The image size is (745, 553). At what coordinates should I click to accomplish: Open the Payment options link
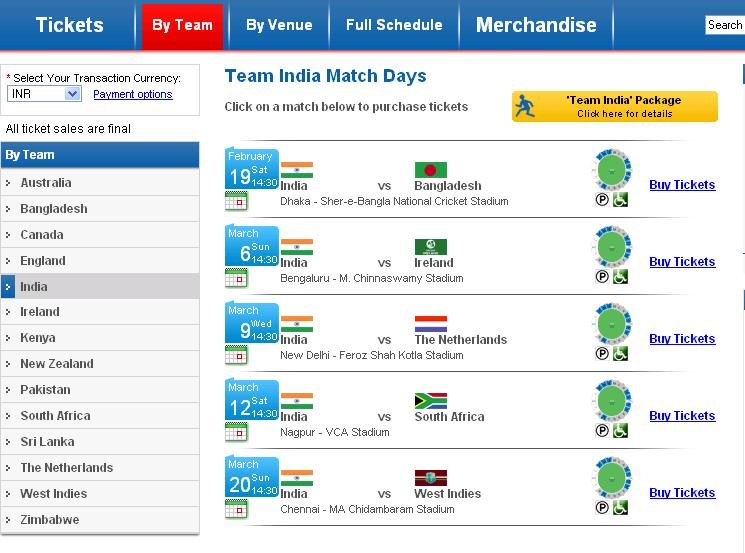(132, 94)
